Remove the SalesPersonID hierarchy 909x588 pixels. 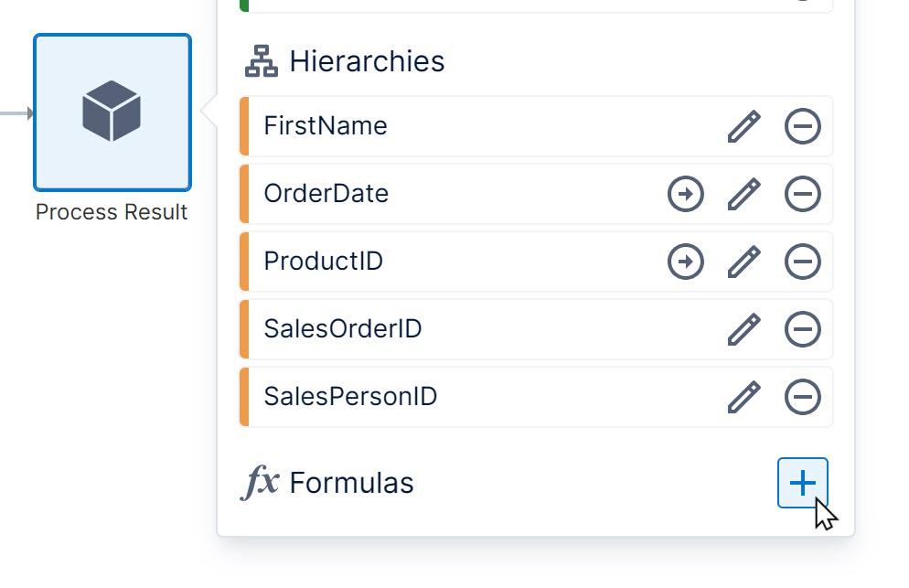tap(802, 396)
